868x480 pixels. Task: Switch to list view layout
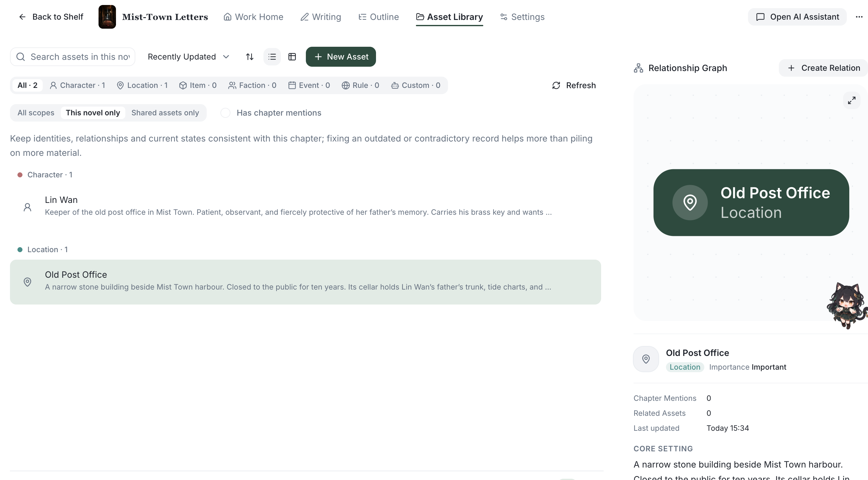[x=272, y=57]
